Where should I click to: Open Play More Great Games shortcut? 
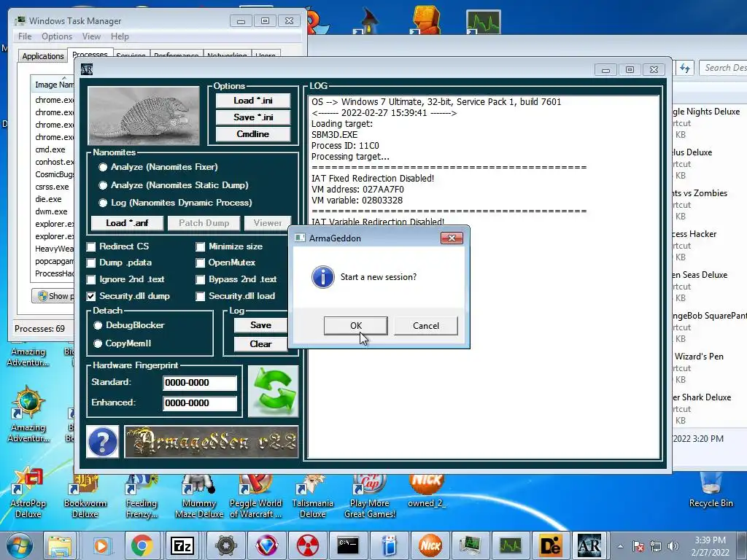tap(370, 495)
